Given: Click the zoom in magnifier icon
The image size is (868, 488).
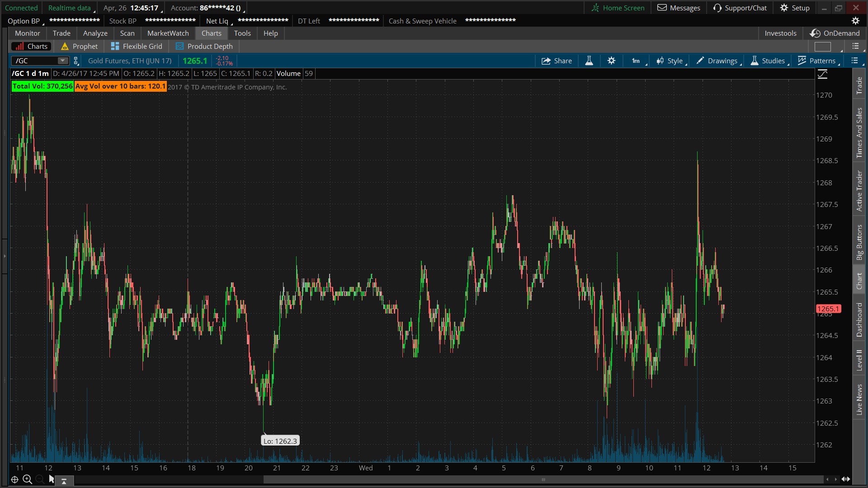Looking at the screenshot, I should tap(27, 479).
